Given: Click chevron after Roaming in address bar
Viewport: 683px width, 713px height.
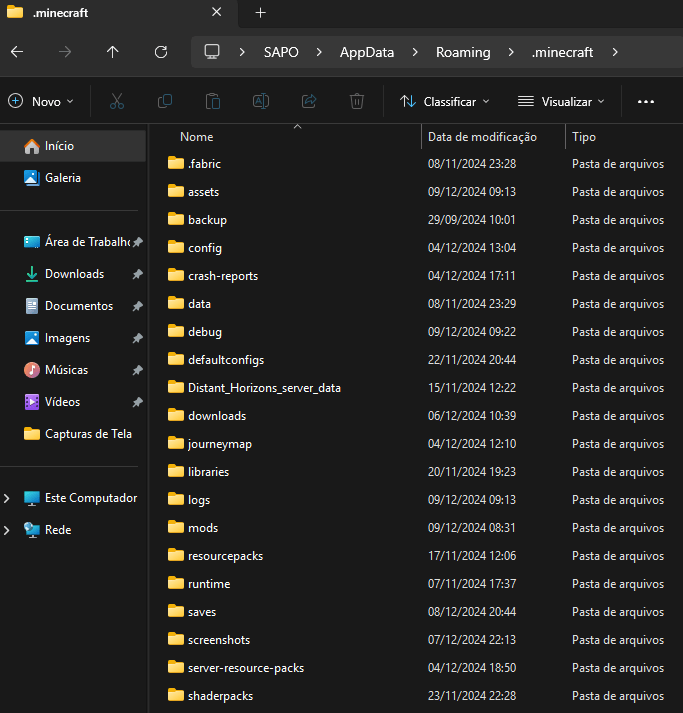Looking at the screenshot, I should click(x=511, y=52).
